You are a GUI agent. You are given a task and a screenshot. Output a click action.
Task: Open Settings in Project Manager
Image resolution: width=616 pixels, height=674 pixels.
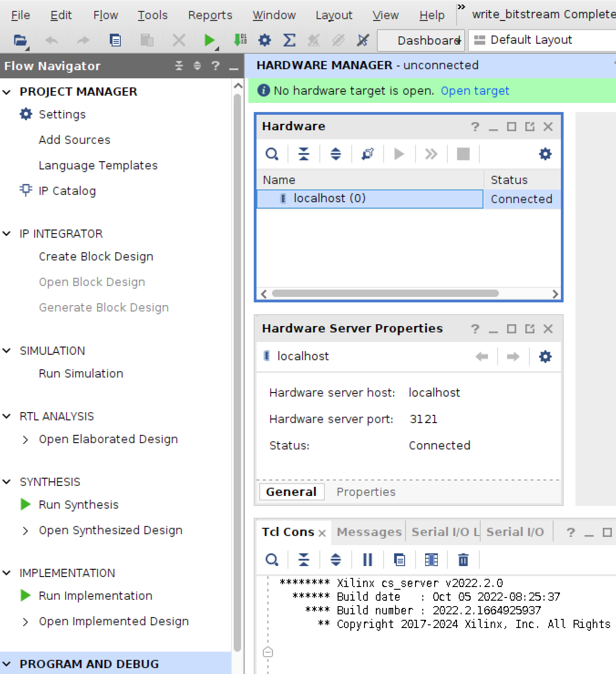[x=62, y=114]
